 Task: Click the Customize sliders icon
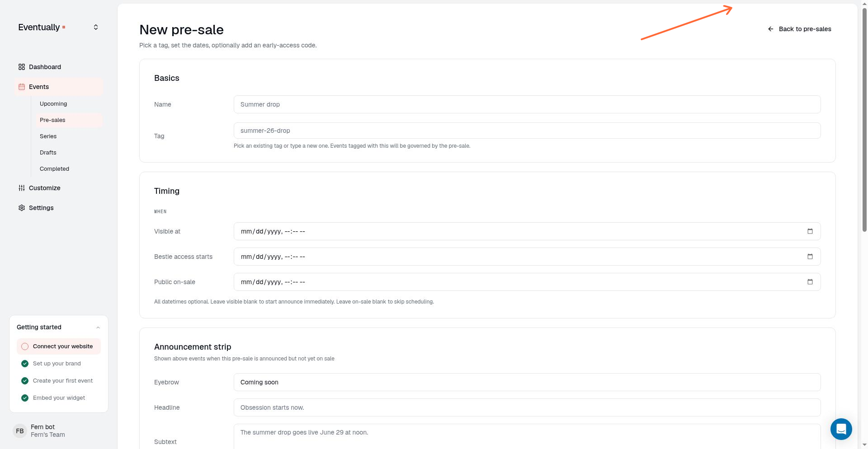click(x=22, y=188)
